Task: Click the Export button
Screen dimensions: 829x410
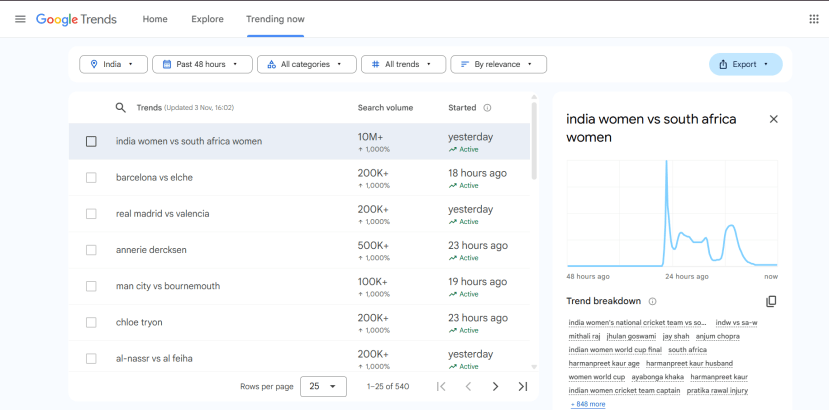Action: [745, 64]
